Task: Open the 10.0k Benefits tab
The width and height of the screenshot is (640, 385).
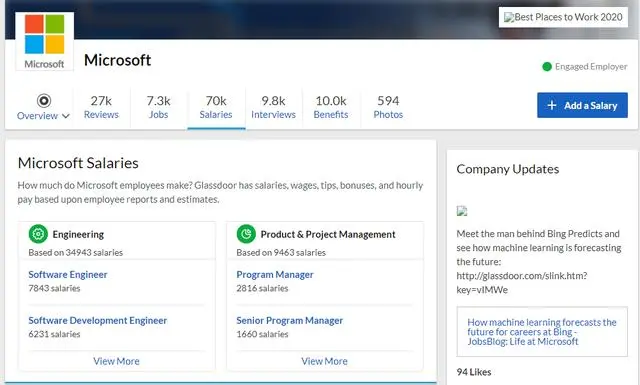Action: [331, 107]
